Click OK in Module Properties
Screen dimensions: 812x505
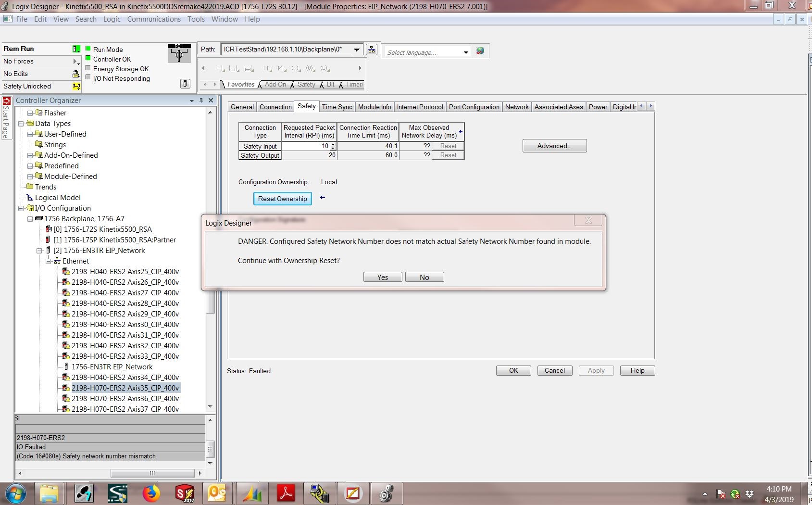[x=513, y=370]
